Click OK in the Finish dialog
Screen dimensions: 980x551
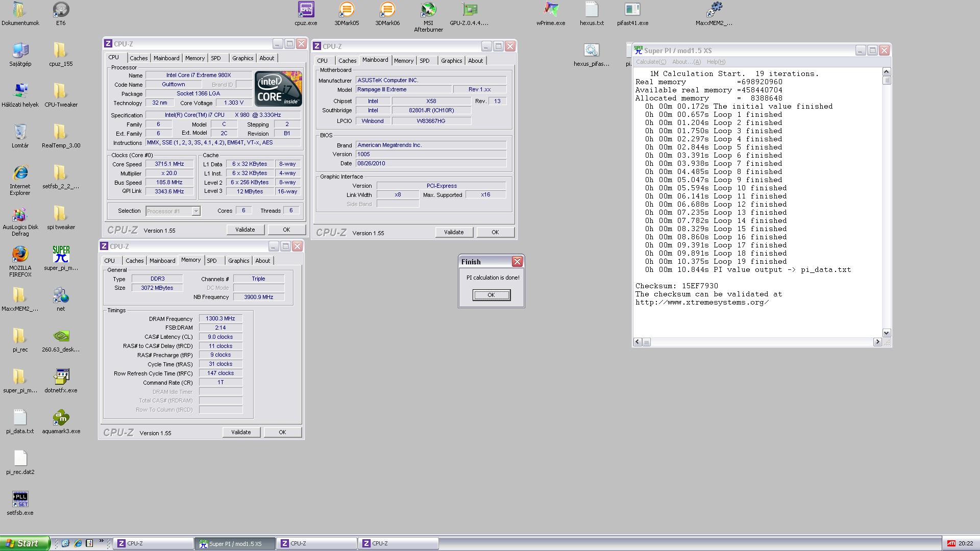[x=491, y=295]
